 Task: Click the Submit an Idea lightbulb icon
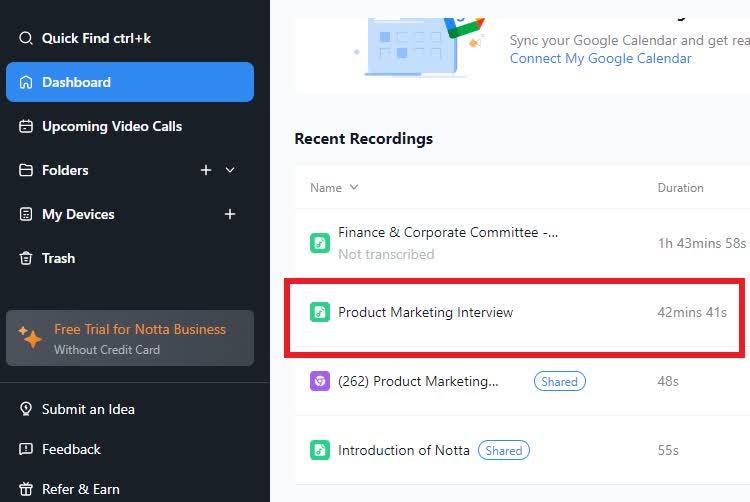[x=26, y=409]
